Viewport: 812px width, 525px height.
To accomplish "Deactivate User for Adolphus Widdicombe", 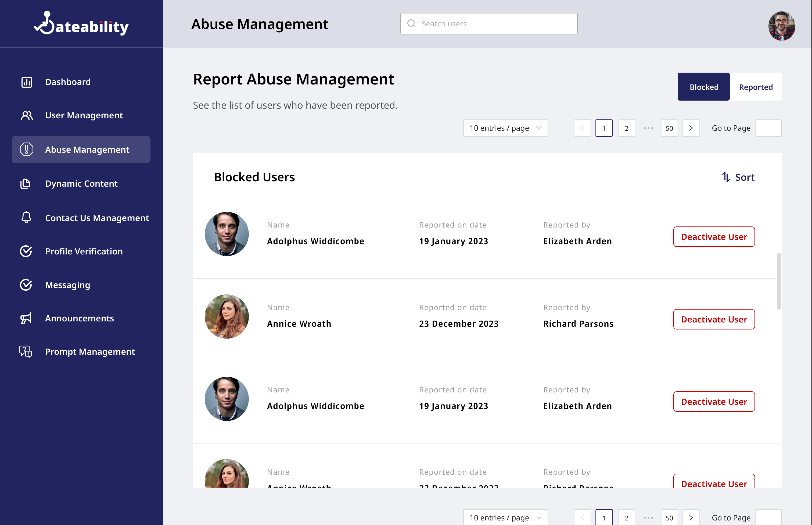I will point(714,236).
